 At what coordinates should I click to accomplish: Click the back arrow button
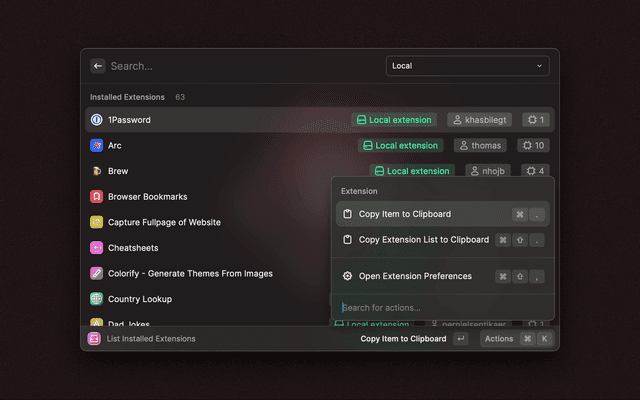98,66
